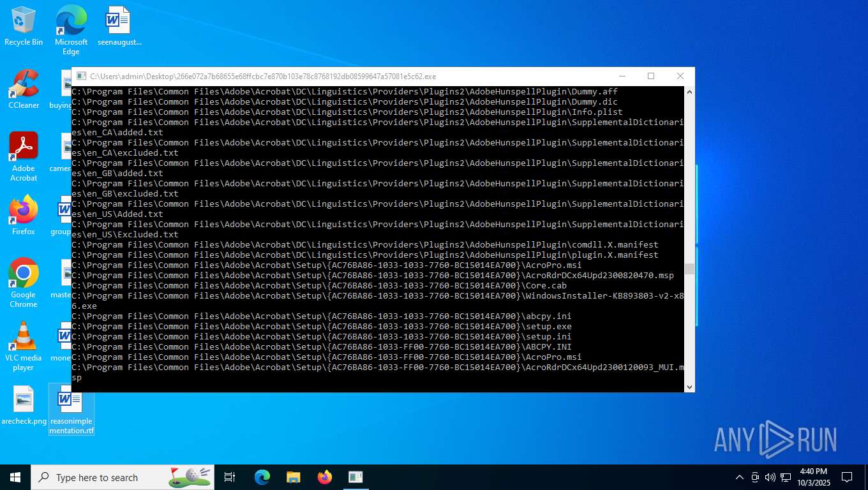This screenshot has height=490, width=868.
Task: Click the Core.cab line
Action: point(319,286)
